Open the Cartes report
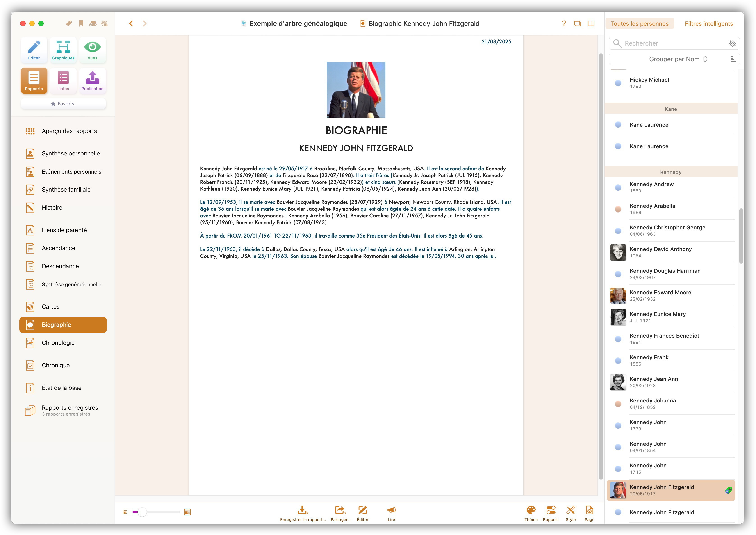The height and width of the screenshot is (535, 756). pos(63,307)
